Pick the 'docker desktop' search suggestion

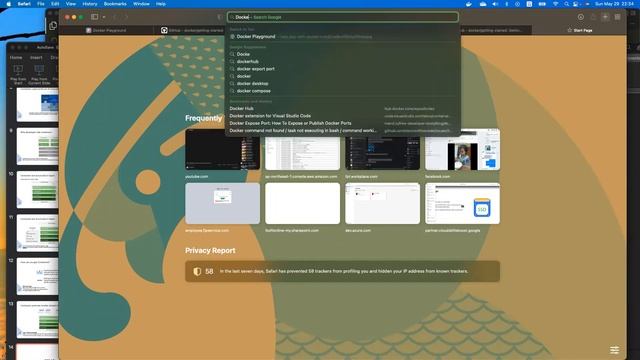coord(343,84)
